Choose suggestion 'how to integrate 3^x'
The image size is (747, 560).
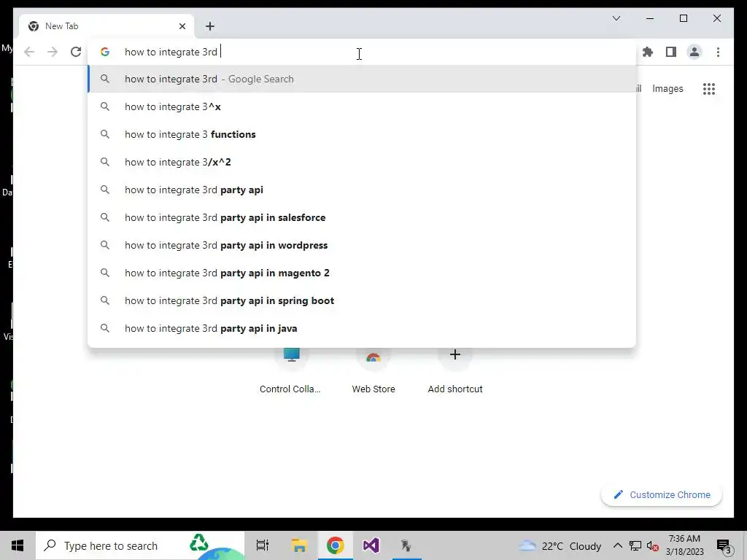click(362, 106)
